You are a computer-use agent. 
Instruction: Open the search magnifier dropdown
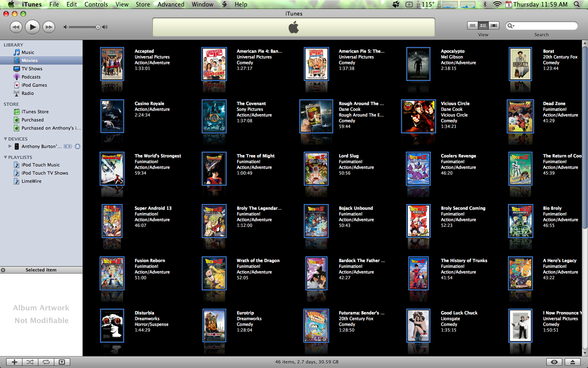(x=511, y=26)
